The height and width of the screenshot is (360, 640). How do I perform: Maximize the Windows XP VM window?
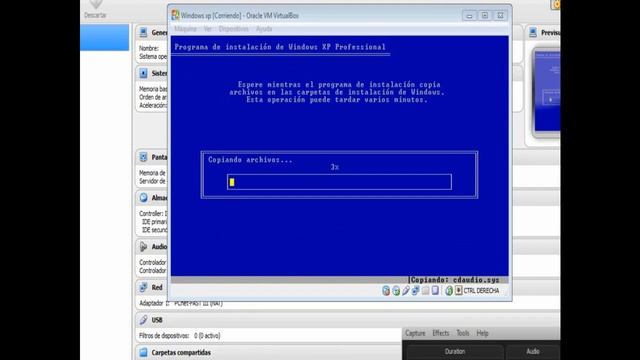[485, 16]
